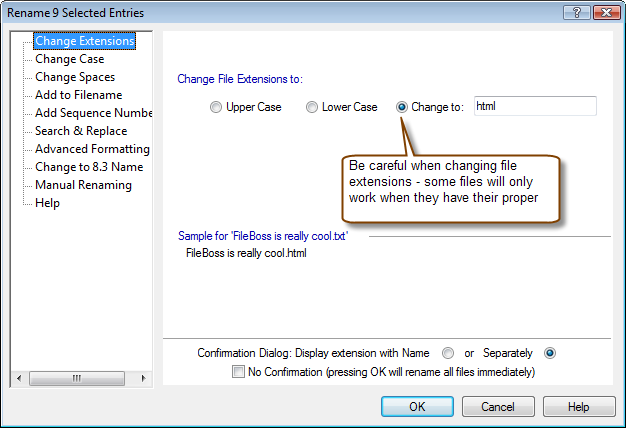Select display extension with Name radio
The height and width of the screenshot is (428, 626).
coord(448,353)
